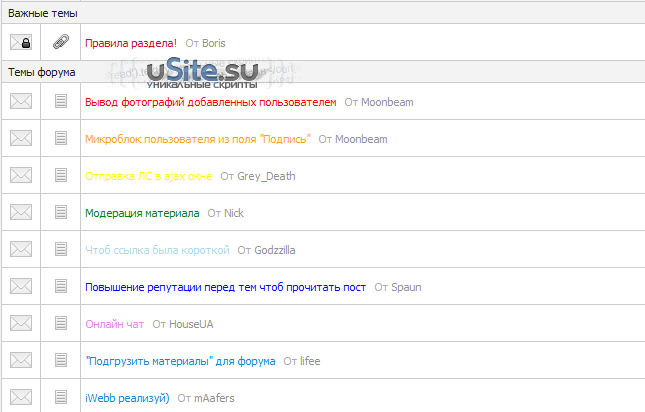Open the pink Онлайн чат topic
This screenshot has width=645, height=412.
click(x=114, y=324)
